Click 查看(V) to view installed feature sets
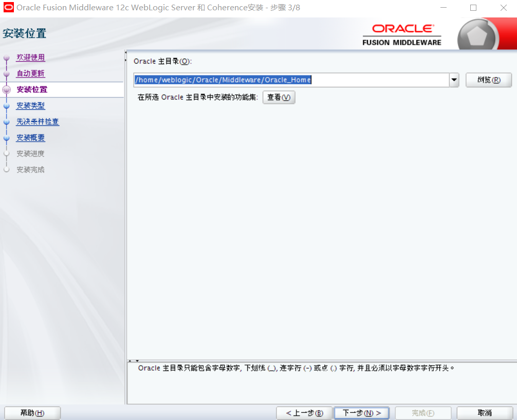The height and width of the screenshot is (420, 517). 279,97
